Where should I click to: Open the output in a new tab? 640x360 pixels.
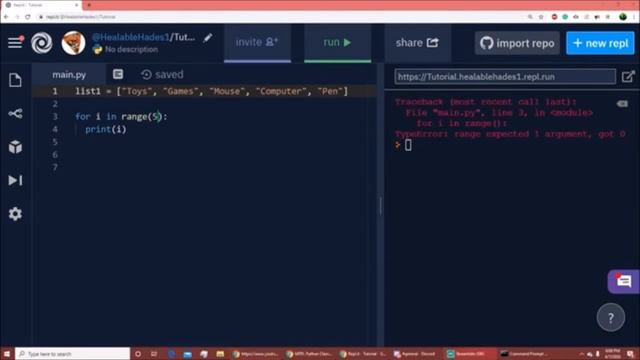pyautogui.click(x=628, y=76)
